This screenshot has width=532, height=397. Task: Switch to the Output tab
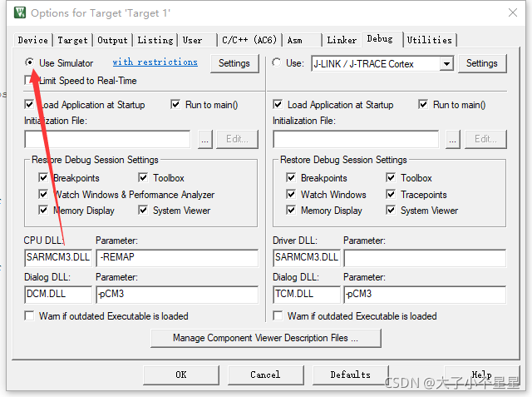[x=113, y=40]
